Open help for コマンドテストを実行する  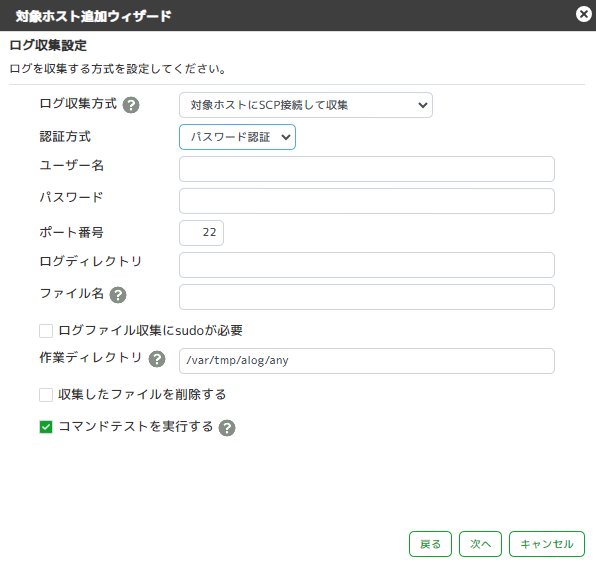tap(227, 428)
